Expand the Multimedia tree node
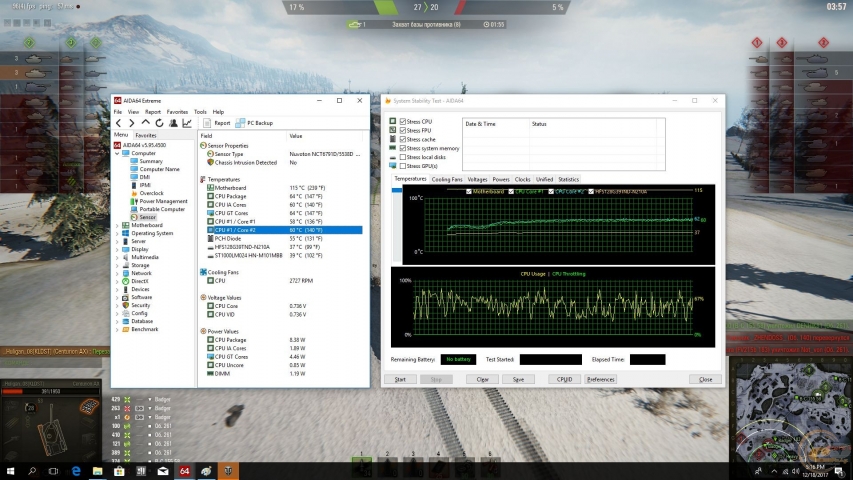The height and width of the screenshot is (480, 853). click(x=117, y=257)
